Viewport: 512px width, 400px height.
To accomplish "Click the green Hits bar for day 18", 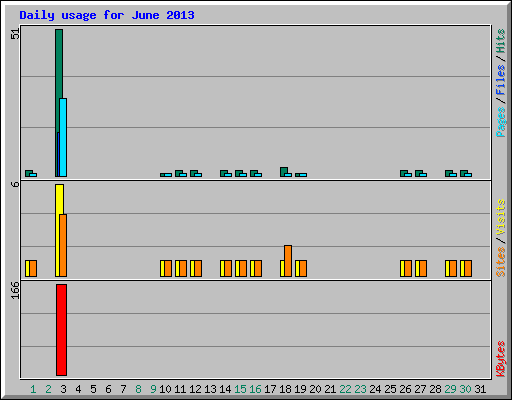I will (x=284, y=171).
